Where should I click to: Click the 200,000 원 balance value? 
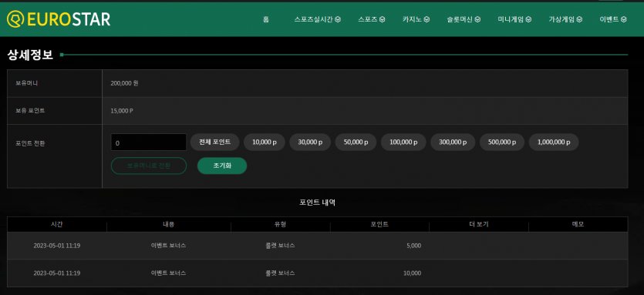pos(124,83)
